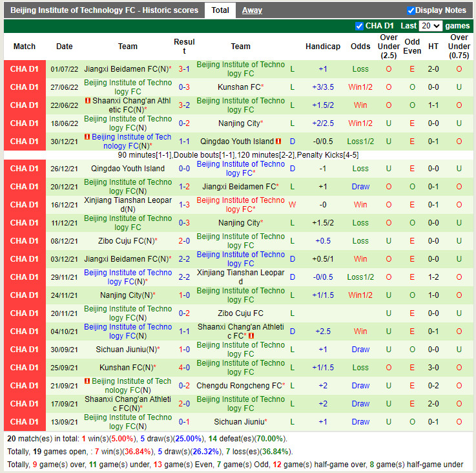Click the Win1/2 odds on 18/06/22
The height and width of the screenshot is (473, 476).
click(360, 123)
